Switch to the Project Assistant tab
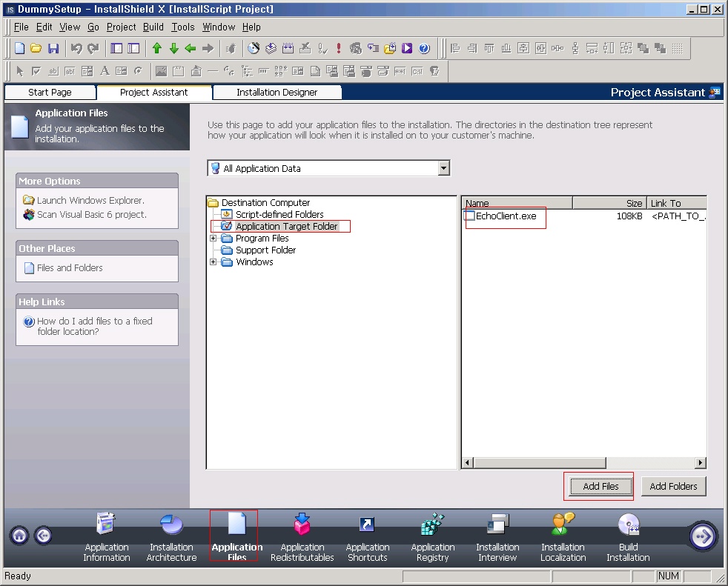 click(x=153, y=92)
